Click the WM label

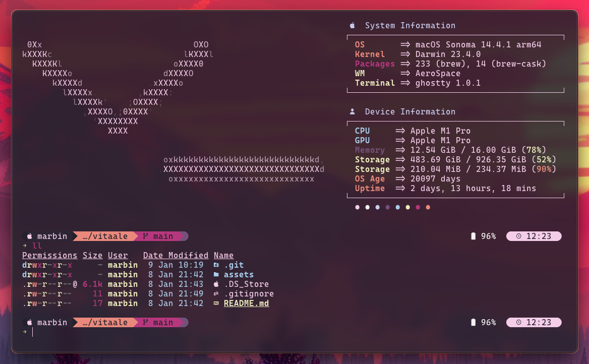pyautogui.click(x=360, y=73)
